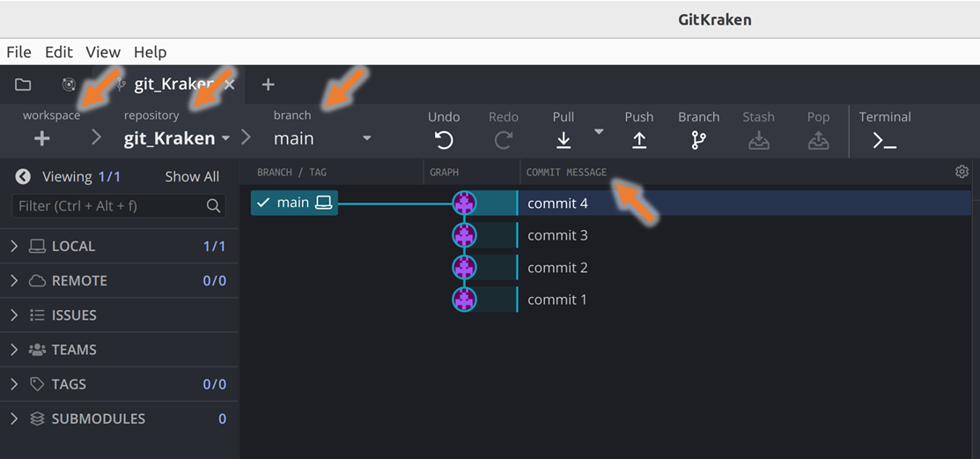Image resolution: width=980 pixels, height=459 pixels.
Task: Select the main branch label
Action: click(294, 203)
